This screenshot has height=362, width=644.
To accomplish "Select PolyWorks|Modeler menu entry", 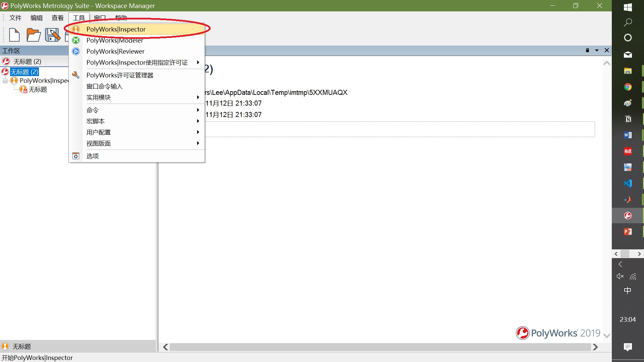I will point(114,40).
